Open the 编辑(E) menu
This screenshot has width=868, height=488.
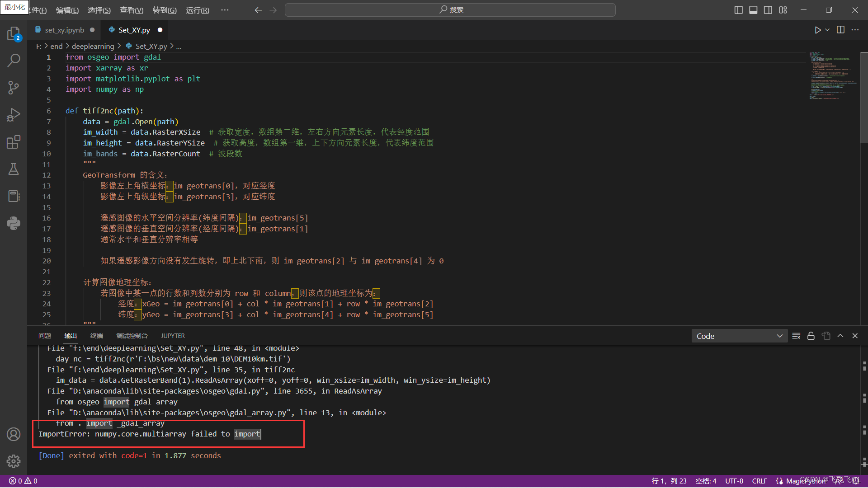coord(67,10)
